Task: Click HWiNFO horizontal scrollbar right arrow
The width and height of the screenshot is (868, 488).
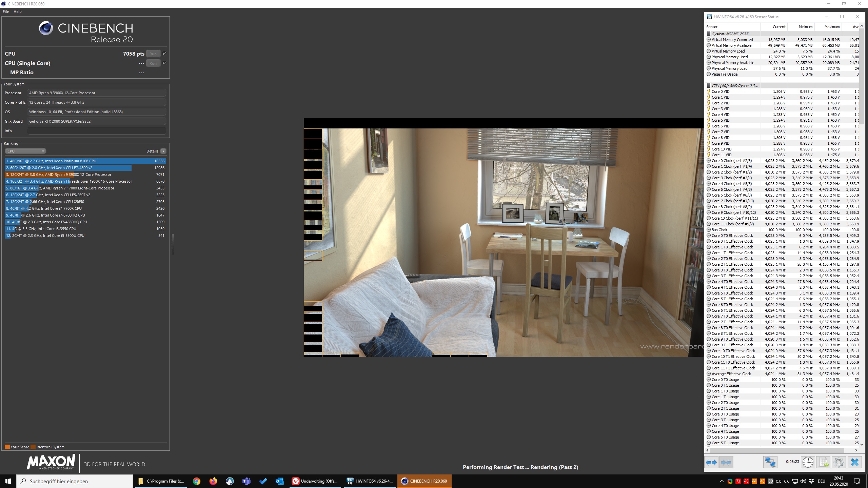Action: point(856,450)
